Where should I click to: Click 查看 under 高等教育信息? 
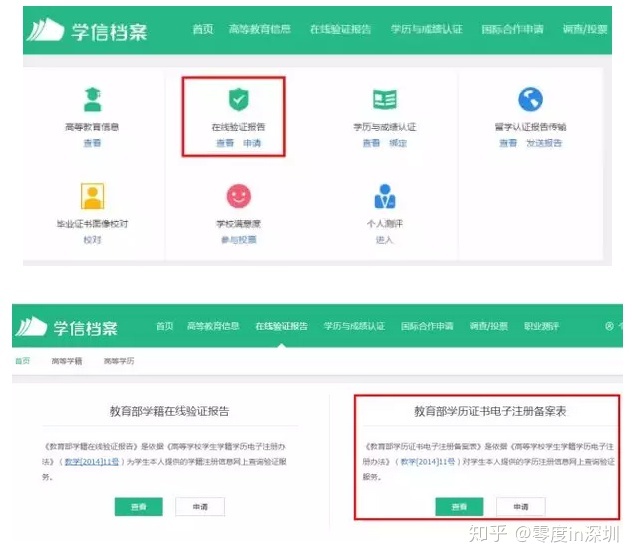(92, 143)
